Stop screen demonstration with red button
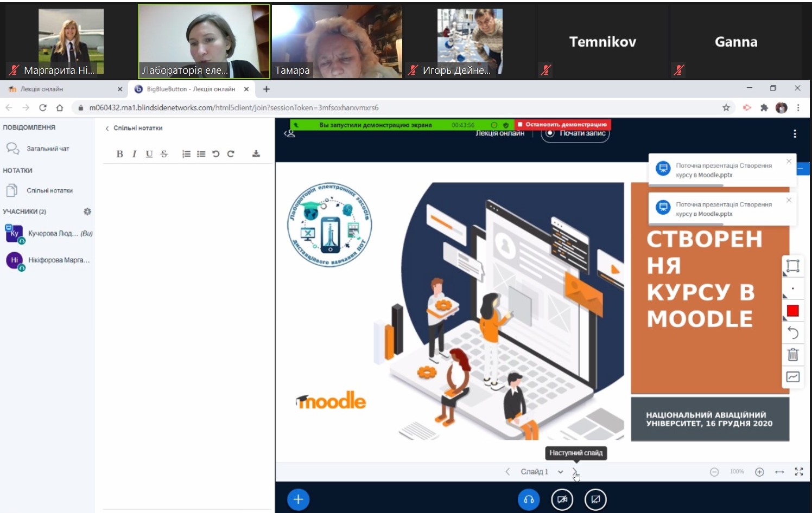Image resolution: width=812 pixels, height=513 pixels. pyautogui.click(x=562, y=125)
